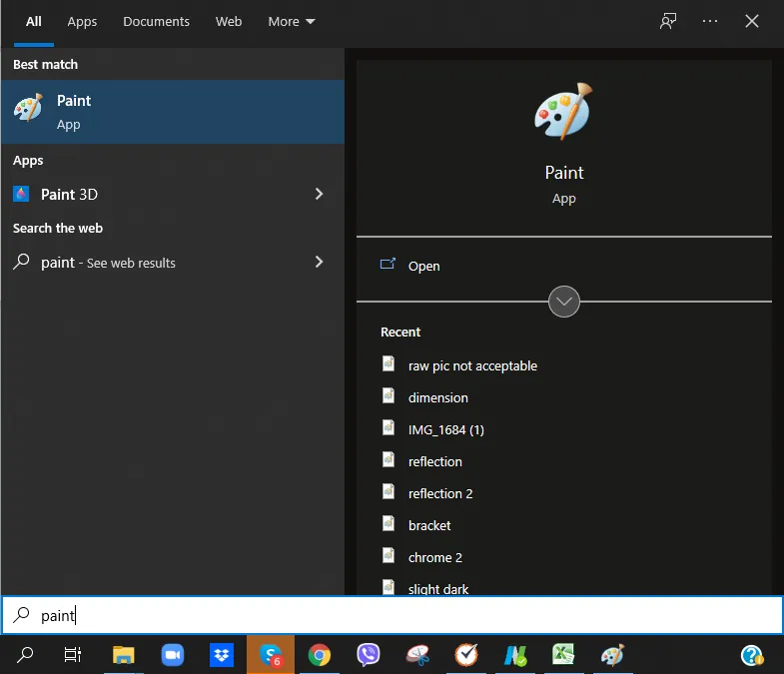Click 'paint - See web results' entry

(108, 263)
